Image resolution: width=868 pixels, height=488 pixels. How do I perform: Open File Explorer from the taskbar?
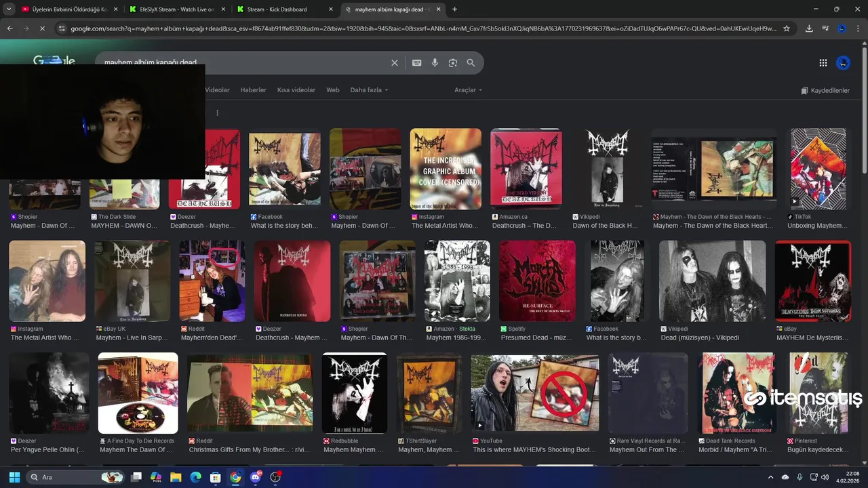pos(176,477)
